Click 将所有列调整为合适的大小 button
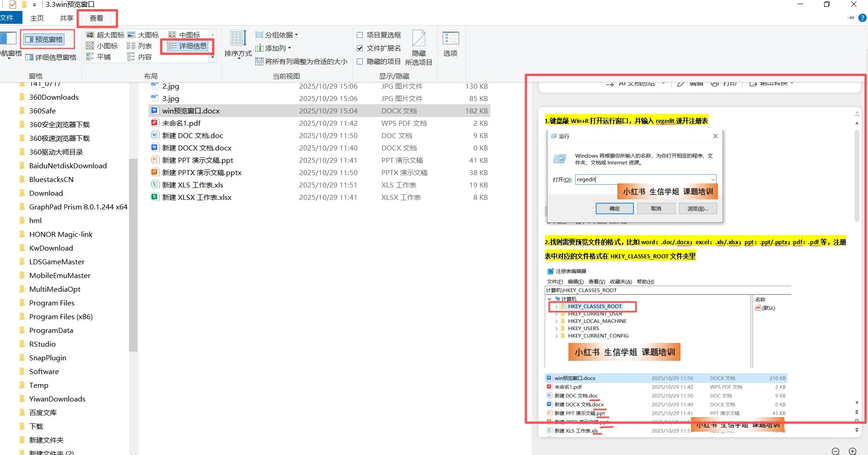This screenshot has width=868, height=455. point(302,61)
